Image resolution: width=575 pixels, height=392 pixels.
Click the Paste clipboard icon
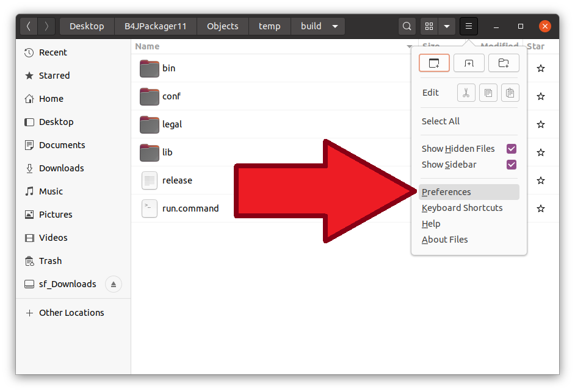(510, 93)
